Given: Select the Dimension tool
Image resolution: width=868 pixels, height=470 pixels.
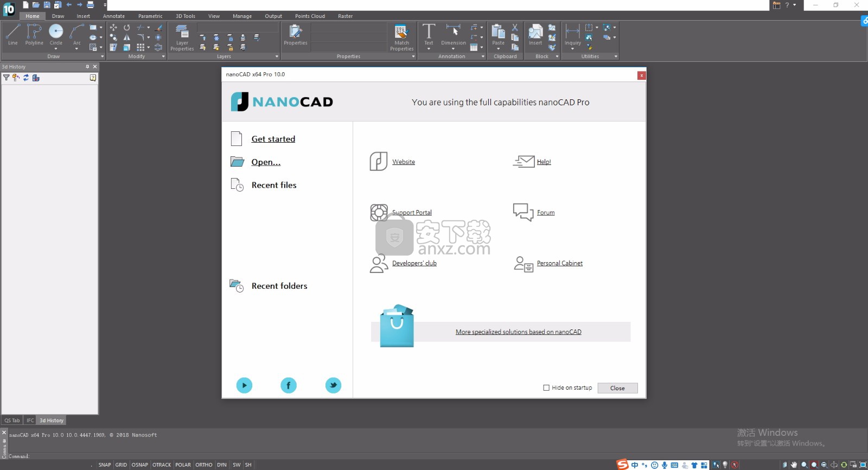Looking at the screenshot, I should coord(454,35).
